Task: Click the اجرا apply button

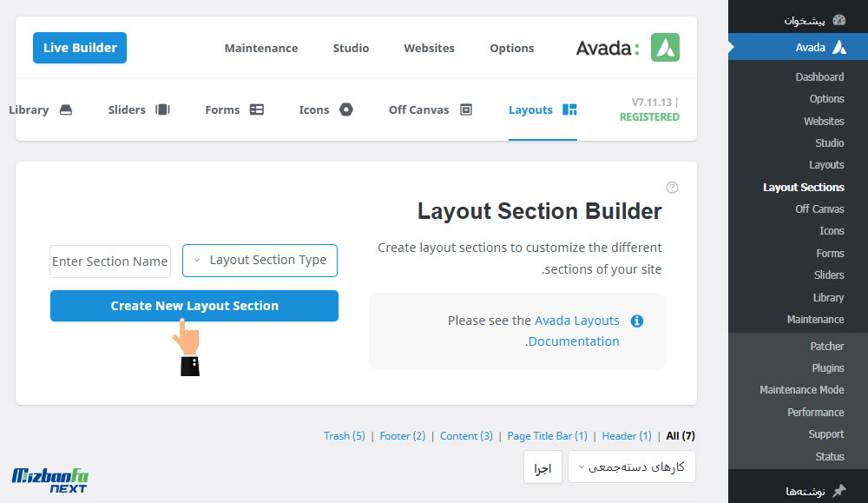Action: (x=542, y=467)
